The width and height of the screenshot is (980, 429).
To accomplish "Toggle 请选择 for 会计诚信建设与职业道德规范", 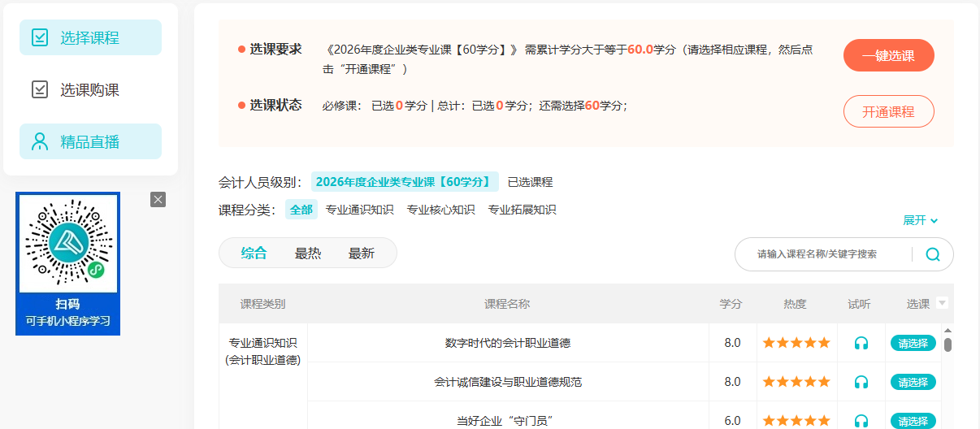I will pos(913,382).
